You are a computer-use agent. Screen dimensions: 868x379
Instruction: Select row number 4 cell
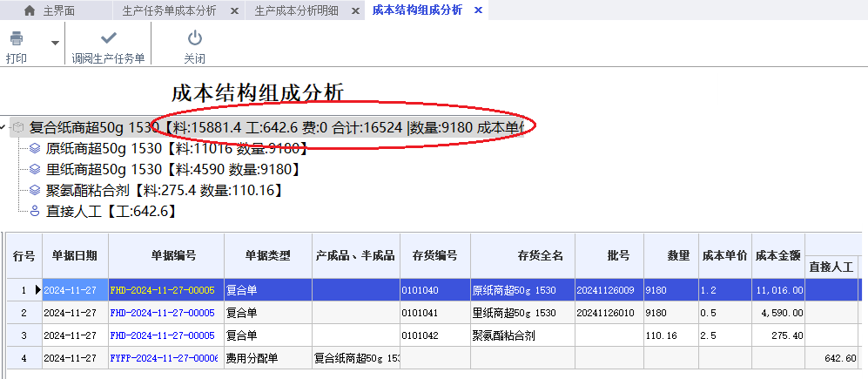click(x=24, y=358)
